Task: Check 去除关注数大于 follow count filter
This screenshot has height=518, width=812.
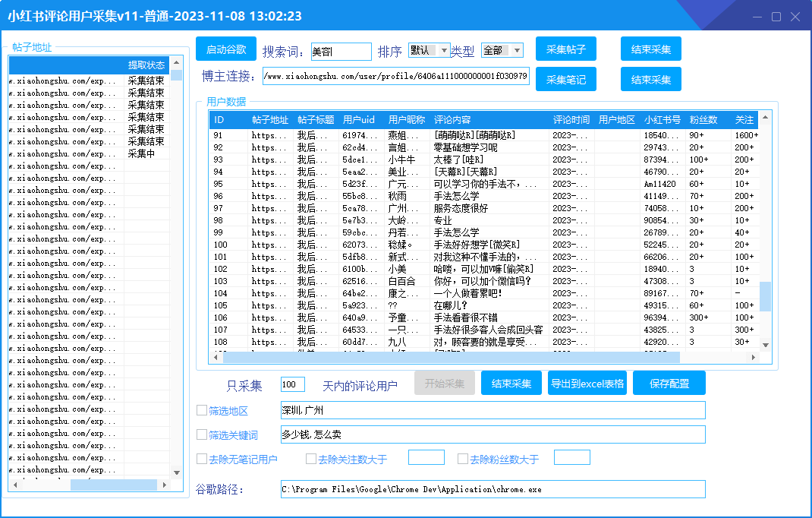Action: 311,459
